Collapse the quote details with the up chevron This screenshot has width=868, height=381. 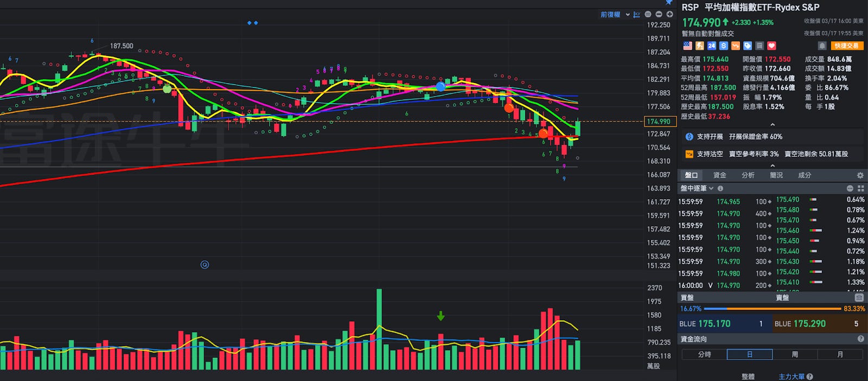[773, 125]
